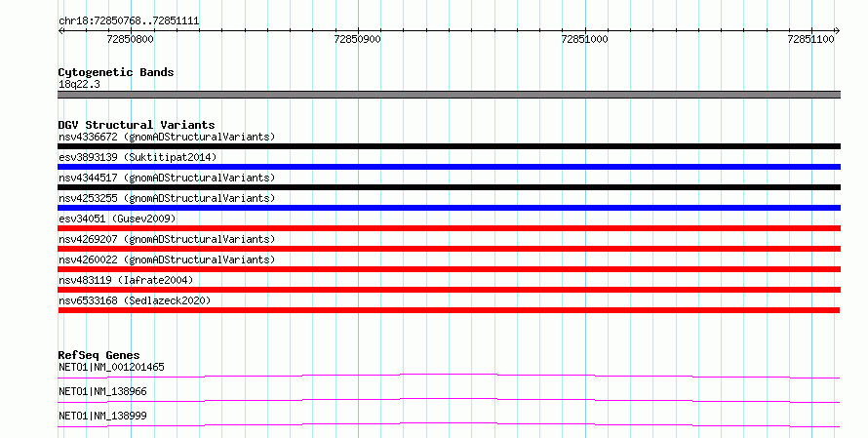Screen dimensions: 868x438
Task: Click ruler position 72850900
Action: [x=358, y=39]
